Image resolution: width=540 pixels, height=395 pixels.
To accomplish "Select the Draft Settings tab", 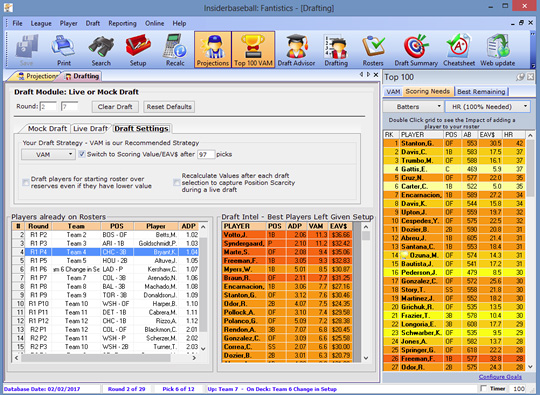I will pos(141,128).
